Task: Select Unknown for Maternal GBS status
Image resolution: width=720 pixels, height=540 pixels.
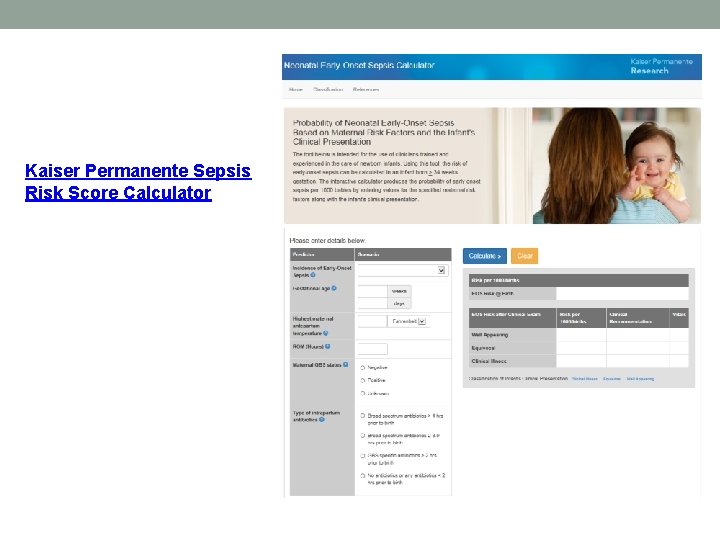Action: click(363, 394)
